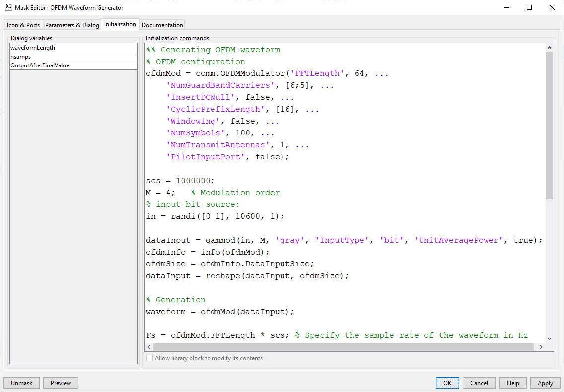Click the 'CyclicPrefixLength' code line
Image resolution: width=564 pixels, height=392 pixels.
pos(242,109)
